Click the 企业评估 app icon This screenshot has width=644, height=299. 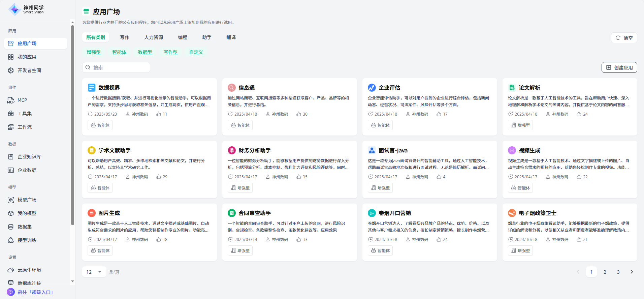372,88
